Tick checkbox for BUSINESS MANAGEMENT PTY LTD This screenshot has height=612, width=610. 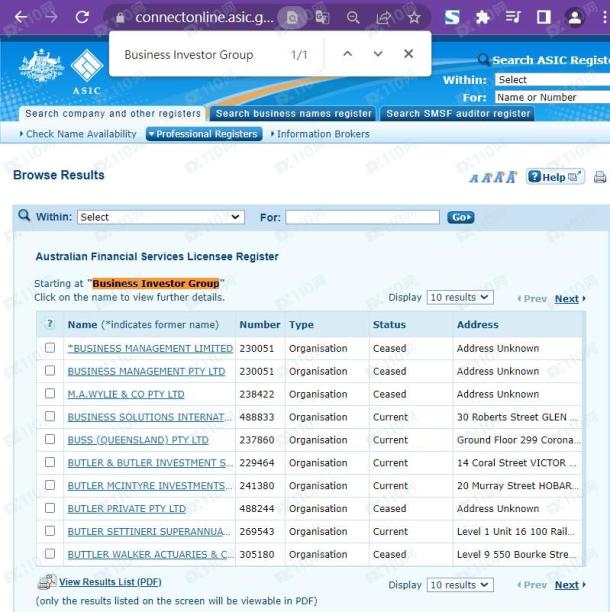click(x=50, y=370)
